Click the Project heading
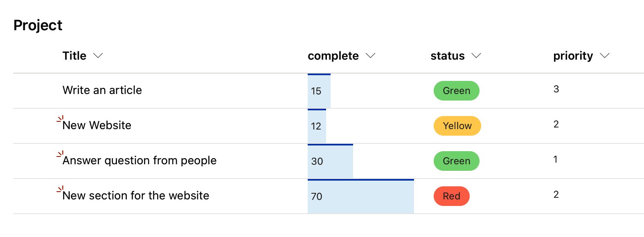This screenshot has height=237, width=644. pos(38,25)
